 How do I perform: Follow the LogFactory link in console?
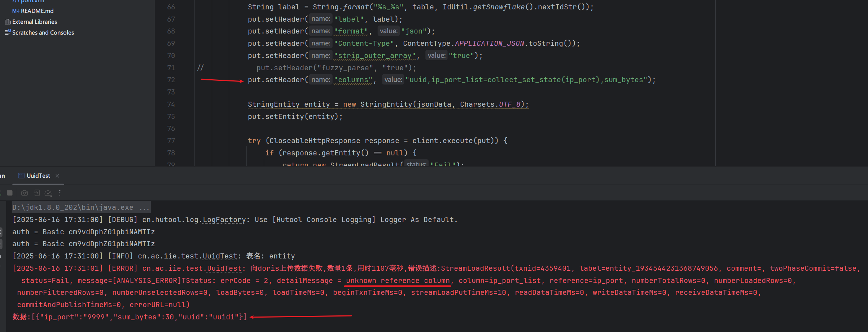click(x=224, y=220)
